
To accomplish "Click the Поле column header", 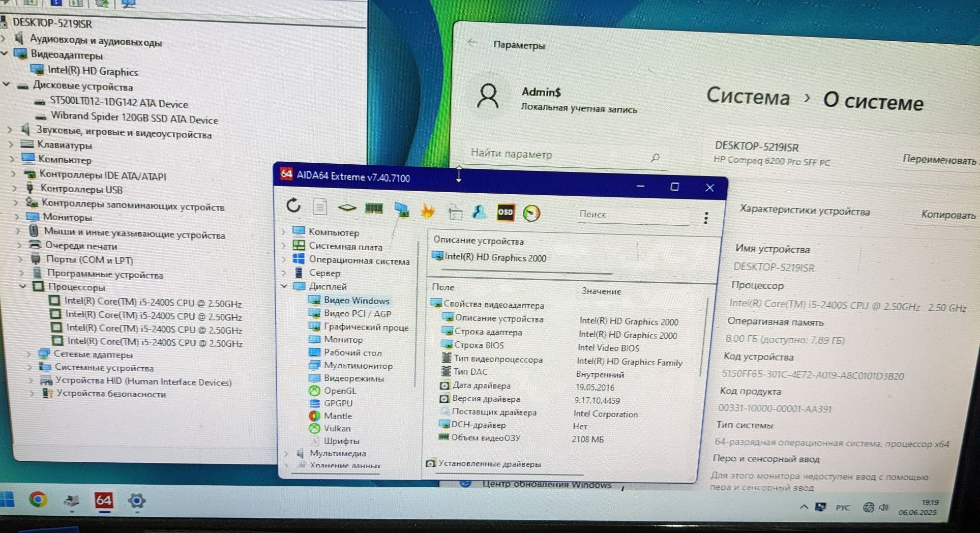I will tap(443, 287).
